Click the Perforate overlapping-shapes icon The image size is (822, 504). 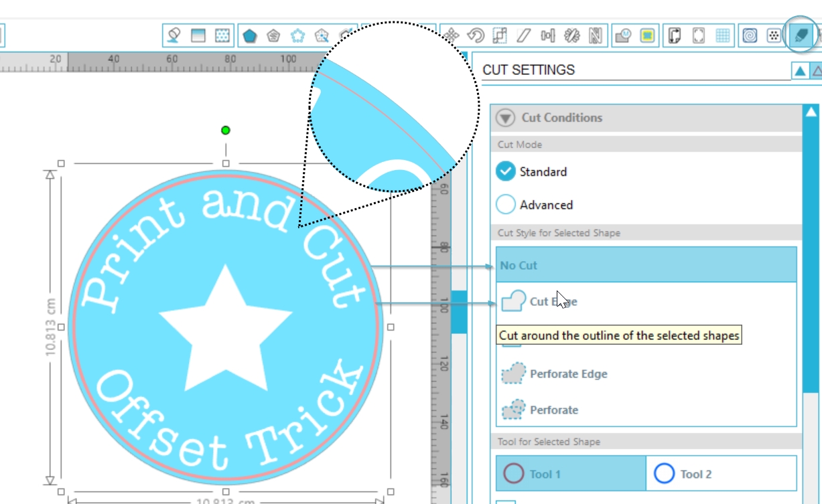(x=513, y=410)
